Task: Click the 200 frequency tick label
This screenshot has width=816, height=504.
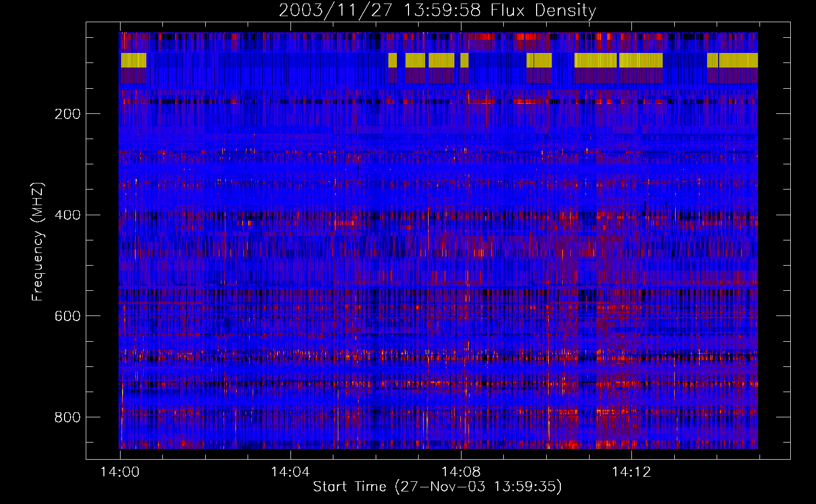Action: 68,114
